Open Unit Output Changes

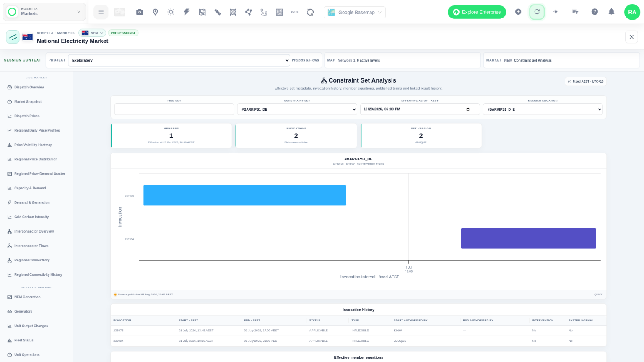coord(31,326)
